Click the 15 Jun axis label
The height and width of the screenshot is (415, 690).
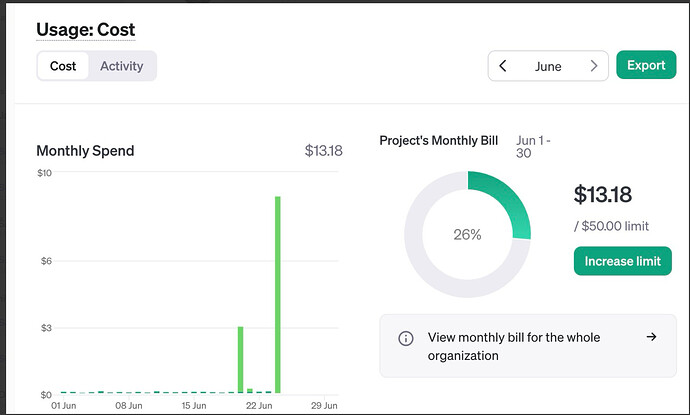click(x=193, y=407)
